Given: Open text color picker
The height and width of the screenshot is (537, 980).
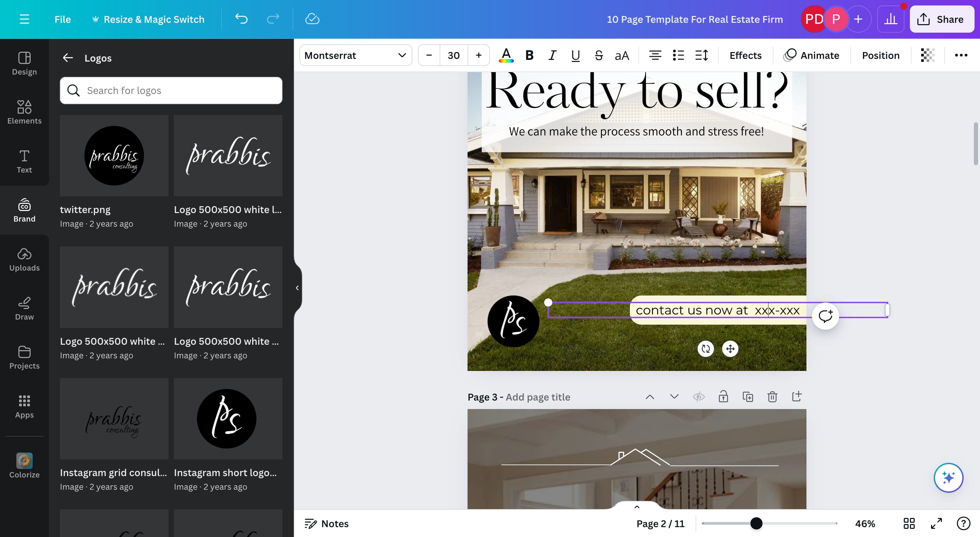Looking at the screenshot, I should pos(506,55).
